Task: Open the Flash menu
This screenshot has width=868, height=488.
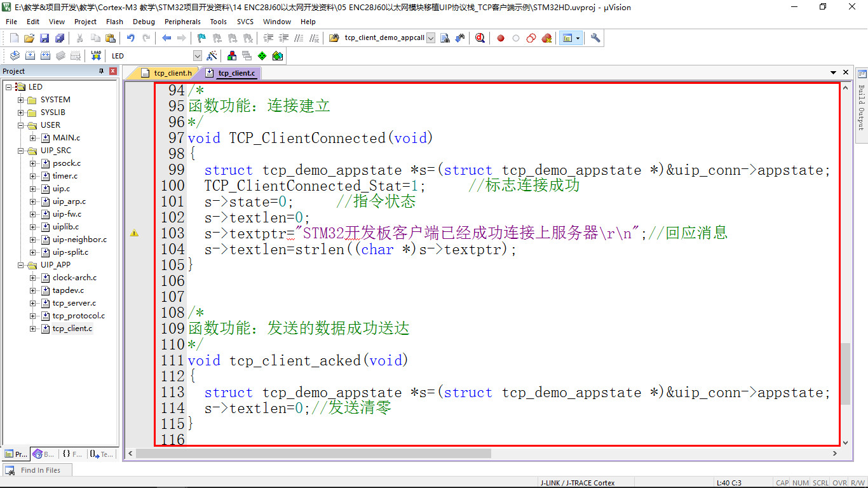Action: tap(114, 22)
